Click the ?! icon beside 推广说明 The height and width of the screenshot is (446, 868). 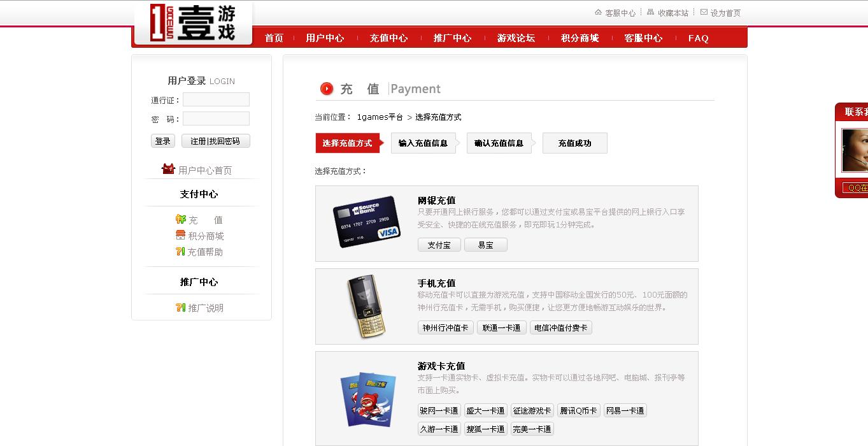click(180, 307)
